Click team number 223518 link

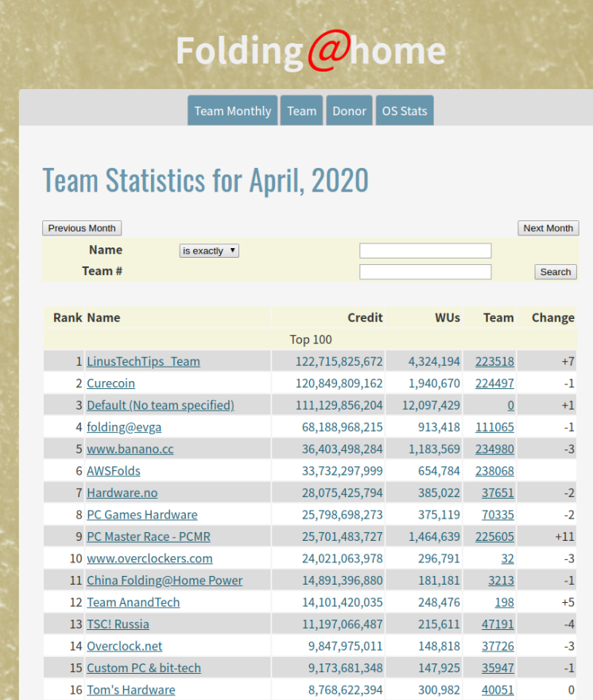[494, 362]
